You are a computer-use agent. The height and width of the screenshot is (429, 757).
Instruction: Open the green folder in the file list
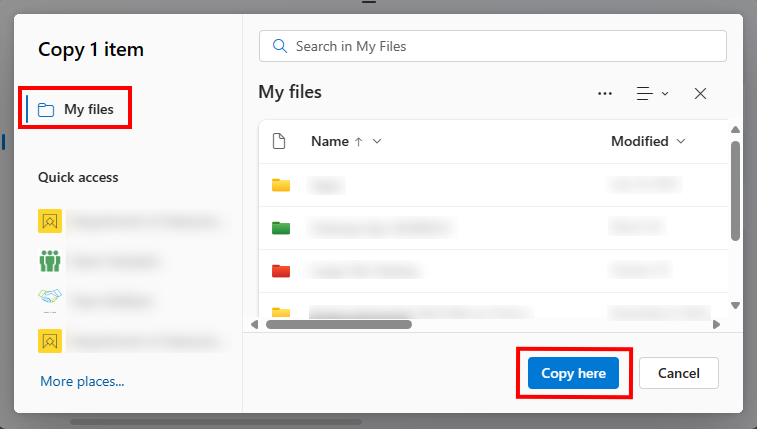(x=281, y=227)
